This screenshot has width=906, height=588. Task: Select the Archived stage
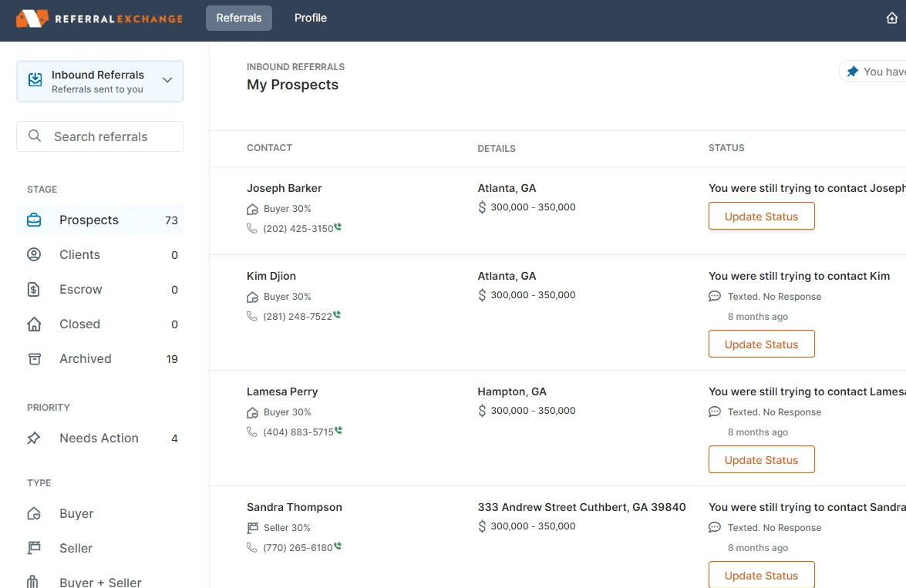pos(100,358)
